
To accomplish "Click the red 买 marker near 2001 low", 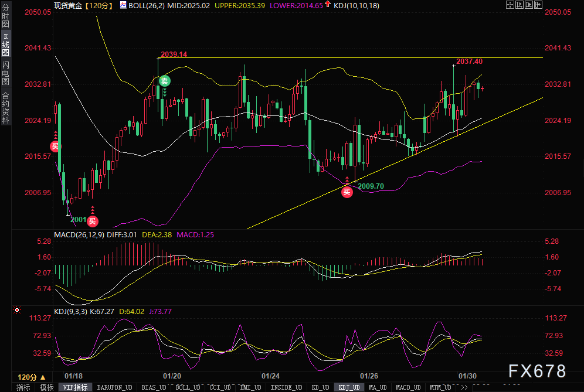I will (93, 221).
